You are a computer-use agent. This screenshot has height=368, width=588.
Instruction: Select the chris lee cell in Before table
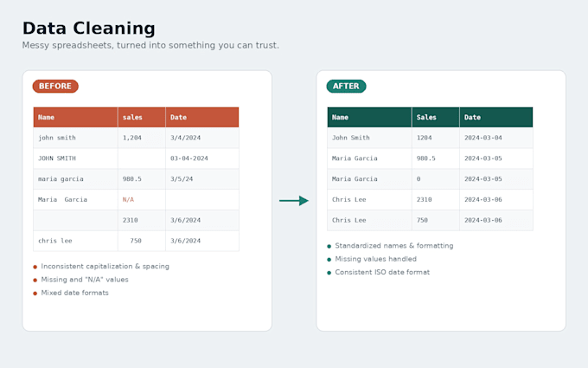tap(75, 241)
